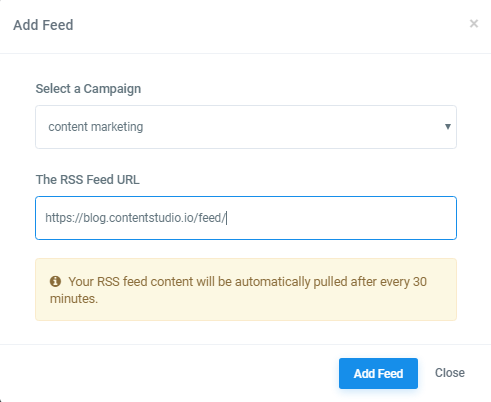Image resolution: width=491 pixels, height=402 pixels.
Task: Click the 'Add Feed' dialog title
Action: point(43,25)
